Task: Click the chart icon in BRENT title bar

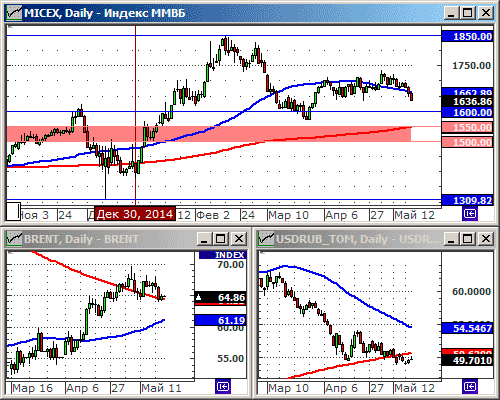Action: (x=14, y=239)
